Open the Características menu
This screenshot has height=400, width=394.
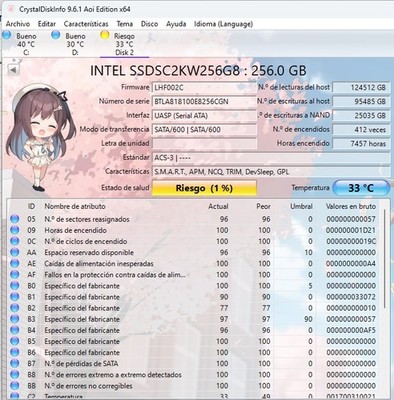click(x=86, y=24)
